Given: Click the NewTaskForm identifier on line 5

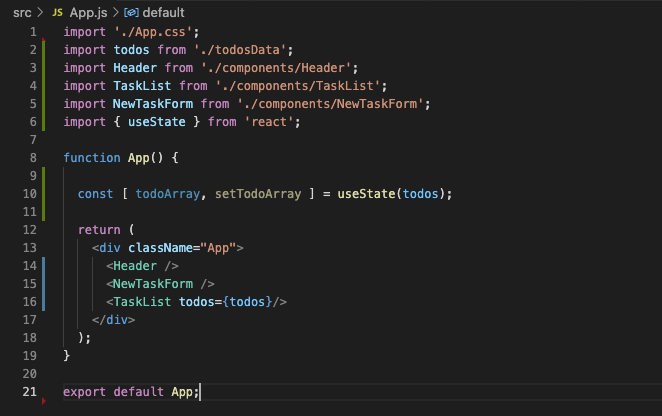Looking at the screenshot, I should [x=153, y=104].
